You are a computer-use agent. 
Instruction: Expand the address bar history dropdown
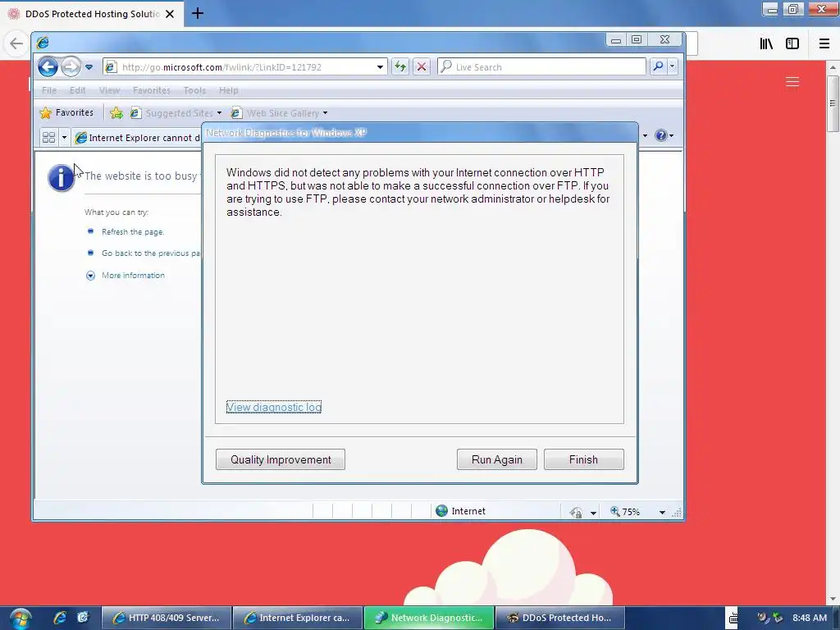point(380,67)
